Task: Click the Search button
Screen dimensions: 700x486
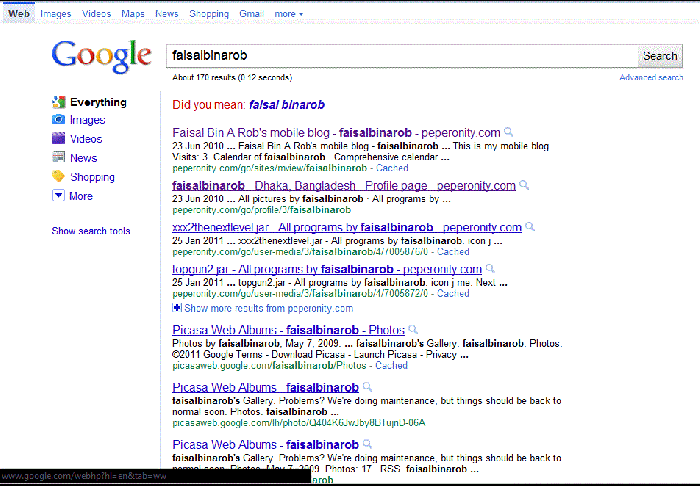Action: pos(660,56)
